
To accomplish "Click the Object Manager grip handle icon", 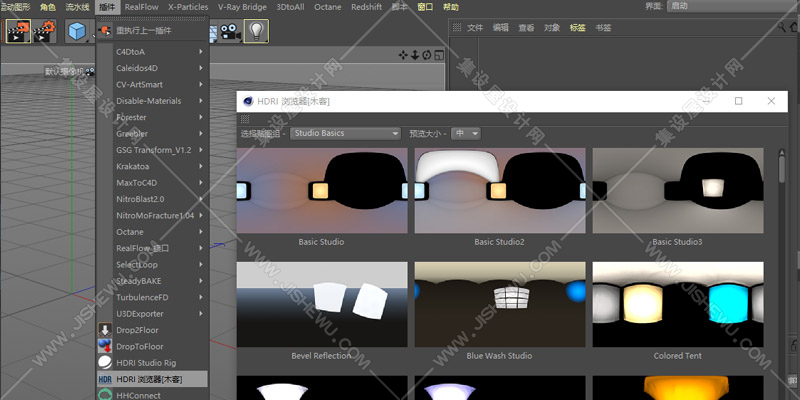I will point(457,28).
